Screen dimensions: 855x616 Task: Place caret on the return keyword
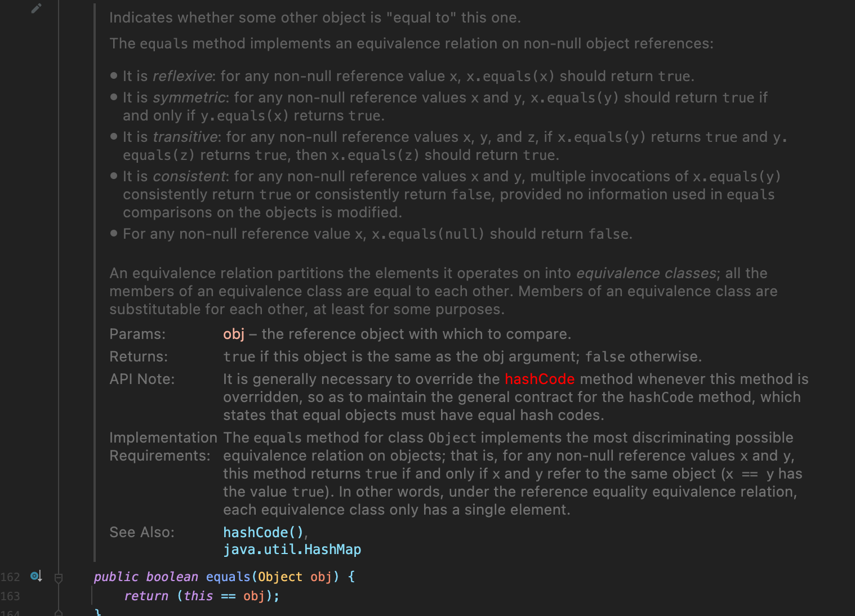pyautogui.click(x=146, y=596)
